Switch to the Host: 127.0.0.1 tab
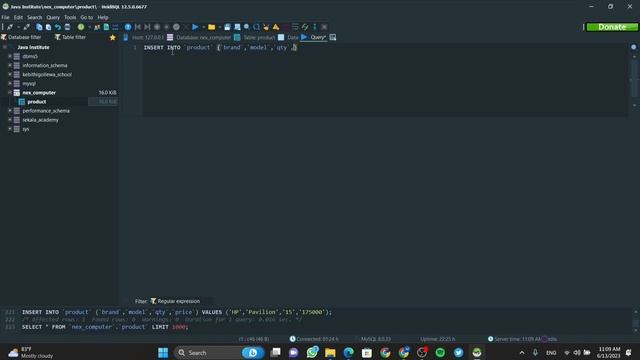Image resolution: width=640 pixels, height=360 pixels. pos(144,37)
